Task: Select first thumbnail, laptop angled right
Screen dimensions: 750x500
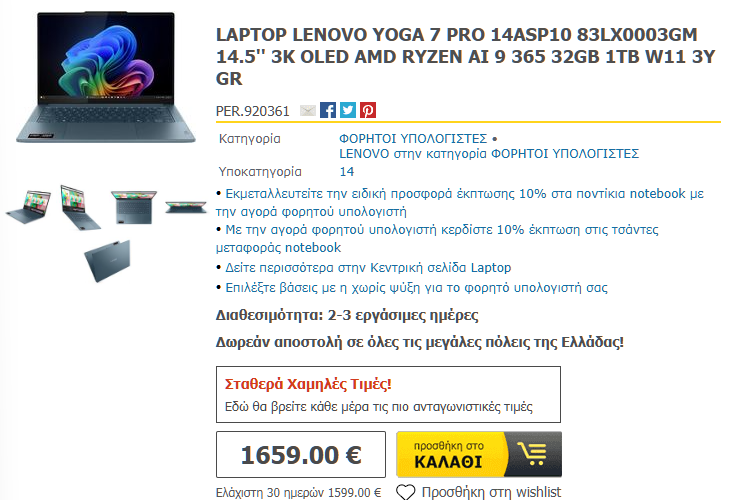Action: 29,207
